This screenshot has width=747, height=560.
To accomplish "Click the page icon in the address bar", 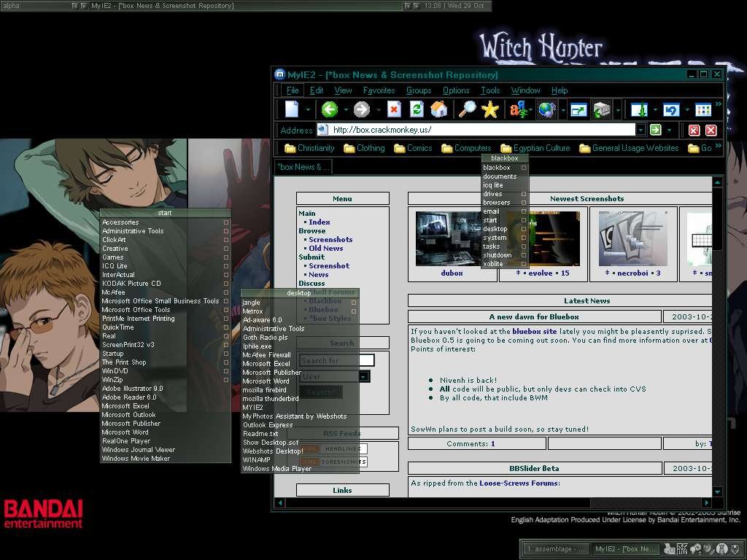I will 323,130.
